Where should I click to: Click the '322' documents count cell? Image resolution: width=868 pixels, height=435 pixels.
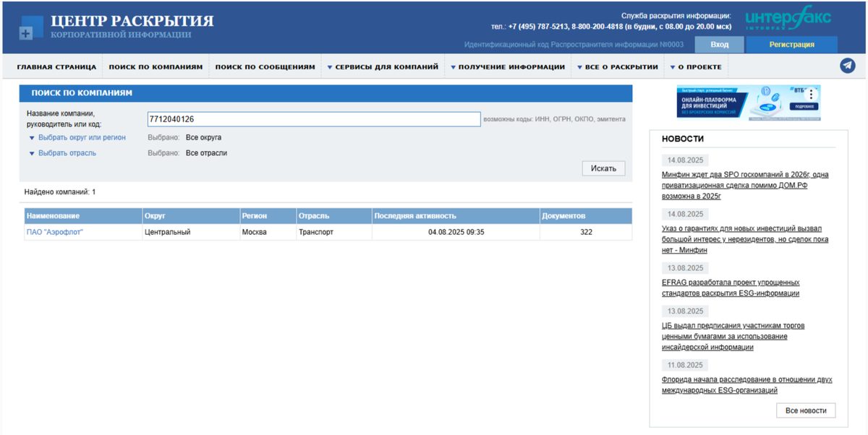586,232
